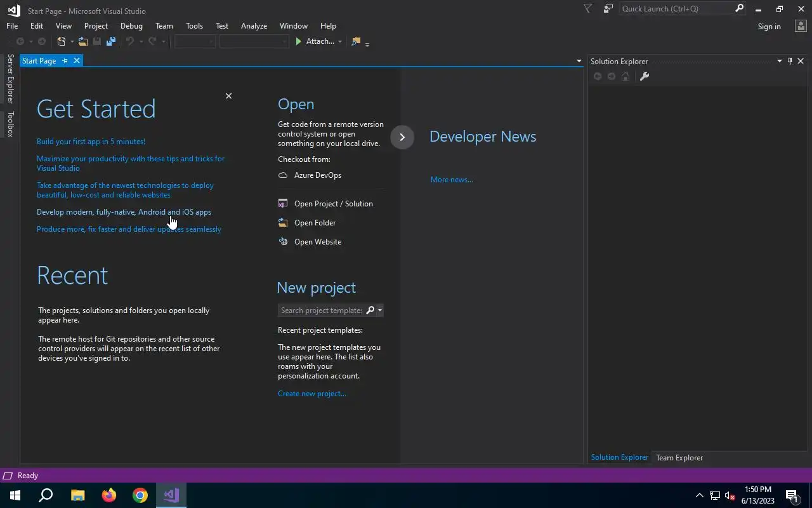Click the Save All toolbar icon

click(x=111, y=41)
